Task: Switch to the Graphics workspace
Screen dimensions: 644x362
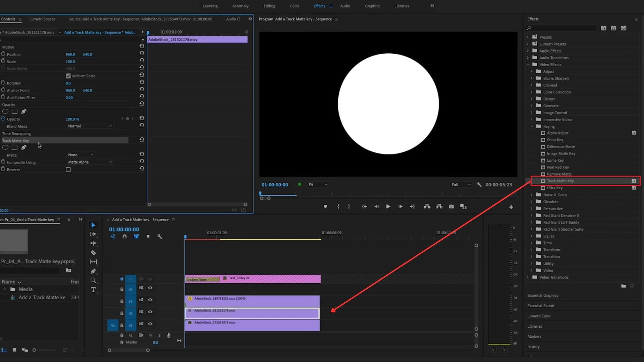Action: point(372,6)
